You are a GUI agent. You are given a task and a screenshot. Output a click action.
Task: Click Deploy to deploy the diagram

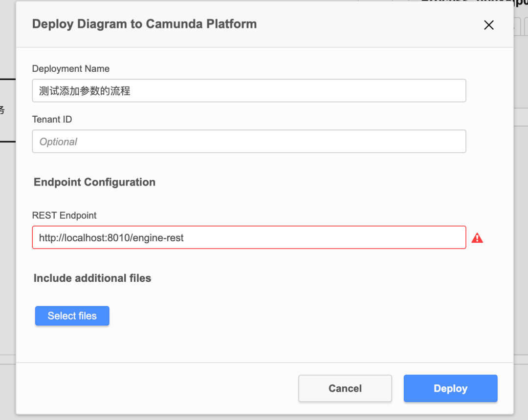click(x=450, y=388)
